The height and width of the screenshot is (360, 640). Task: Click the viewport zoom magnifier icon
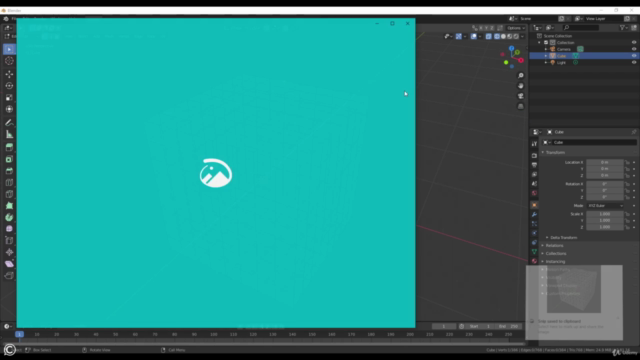[x=520, y=76]
